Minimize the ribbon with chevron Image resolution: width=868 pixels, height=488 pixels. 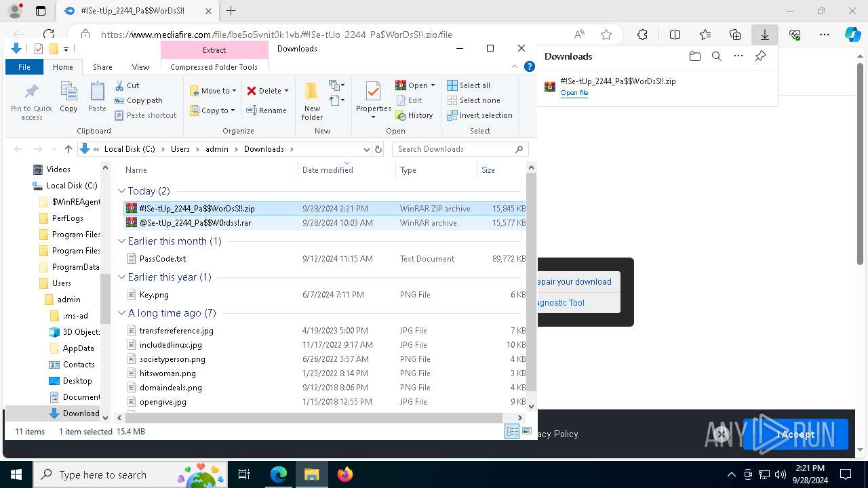coord(515,66)
